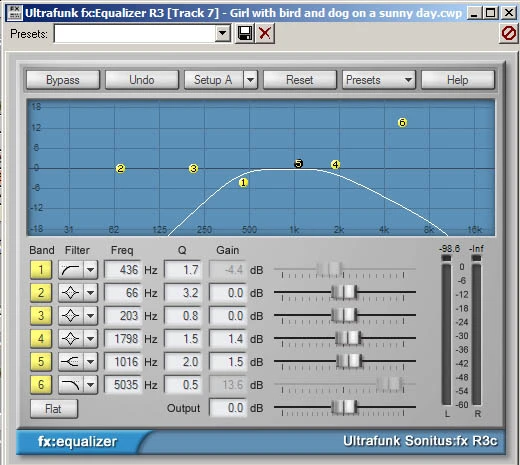Click band 6 Q field 0.5
This screenshot has height=465, width=520.
(183, 385)
